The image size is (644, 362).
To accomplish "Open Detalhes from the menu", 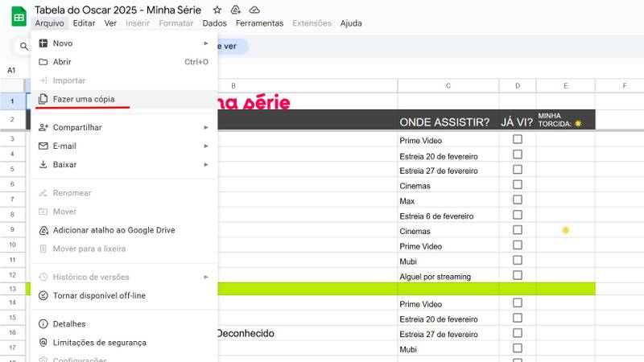I will 124,324.
